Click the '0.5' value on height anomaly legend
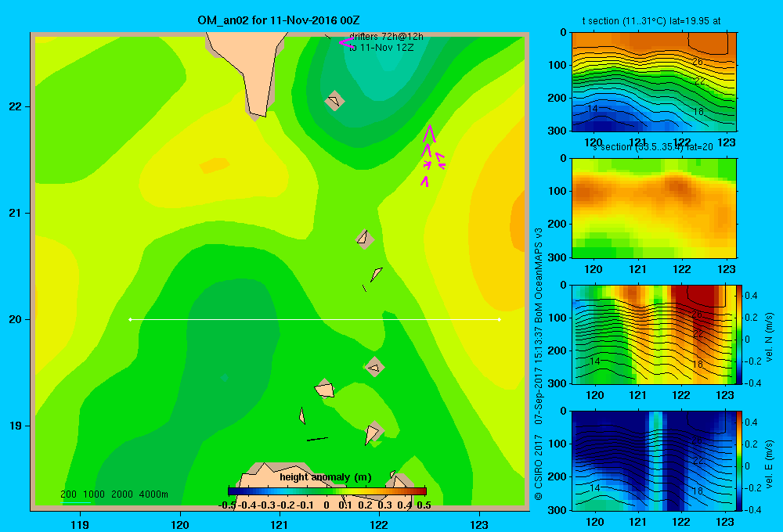This screenshot has width=783, height=532. pos(424,505)
